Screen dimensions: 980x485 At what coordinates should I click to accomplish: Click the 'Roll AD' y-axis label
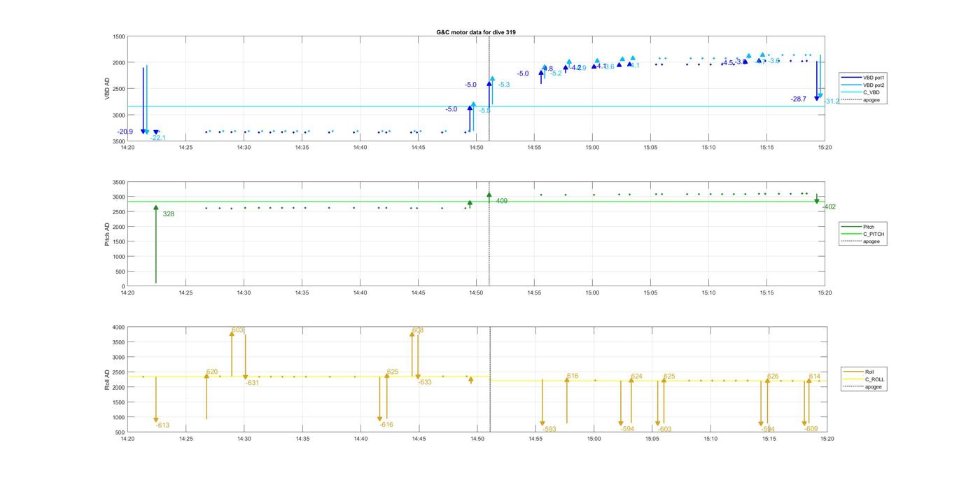108,379
